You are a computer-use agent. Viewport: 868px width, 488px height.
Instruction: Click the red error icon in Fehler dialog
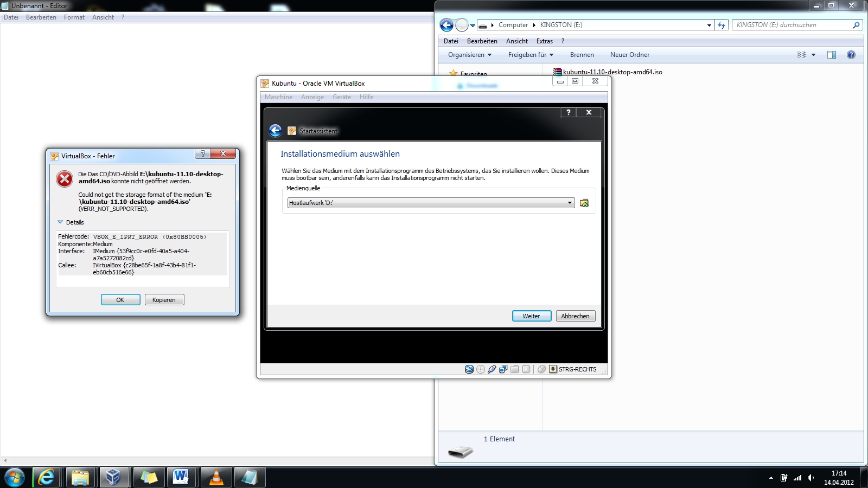coord(65,179)
